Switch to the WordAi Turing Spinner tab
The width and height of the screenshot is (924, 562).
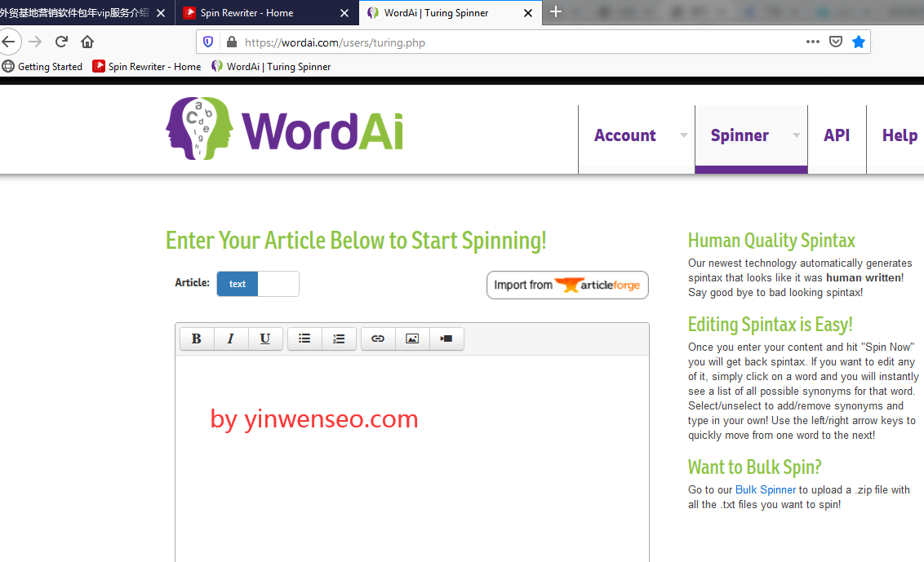(x=451, y=13)
